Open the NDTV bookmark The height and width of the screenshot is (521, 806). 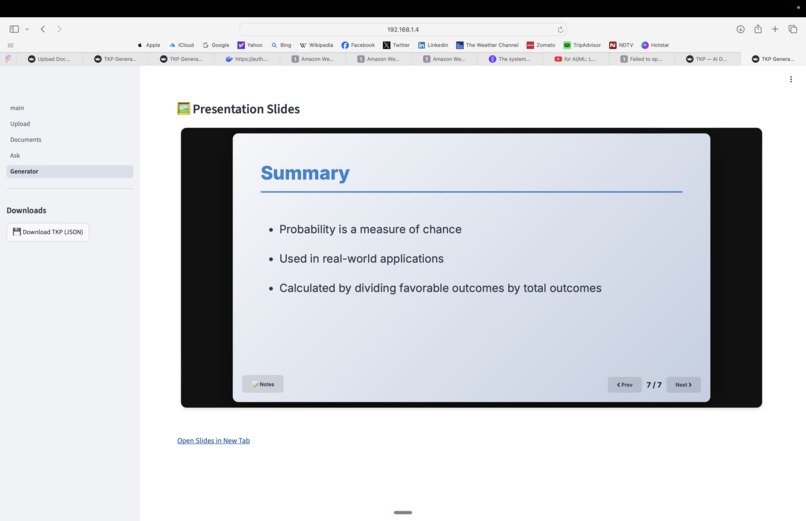621,45
